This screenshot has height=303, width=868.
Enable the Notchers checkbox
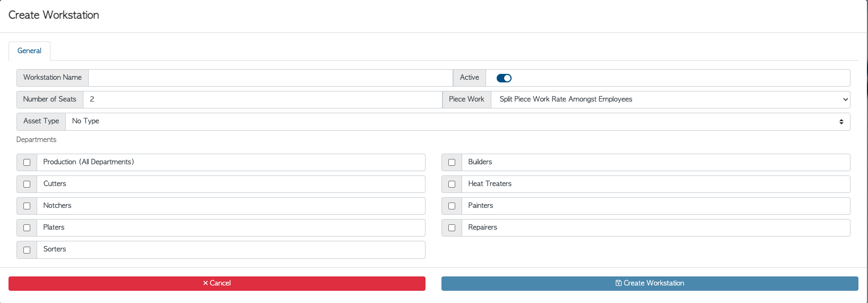click(x=27, y=206)
